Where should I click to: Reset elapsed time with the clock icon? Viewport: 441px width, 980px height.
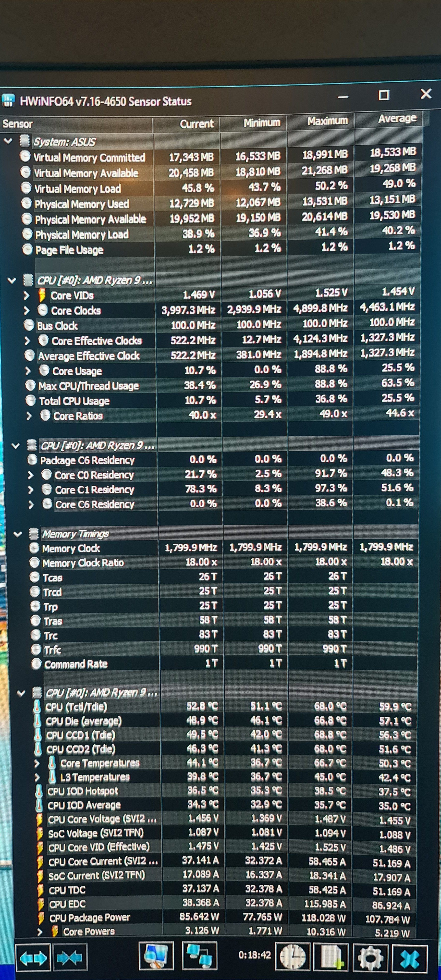click(293, 956)
